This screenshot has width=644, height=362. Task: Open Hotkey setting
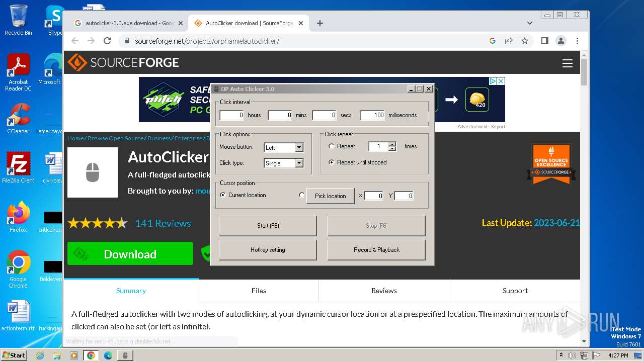click(268, 250)
